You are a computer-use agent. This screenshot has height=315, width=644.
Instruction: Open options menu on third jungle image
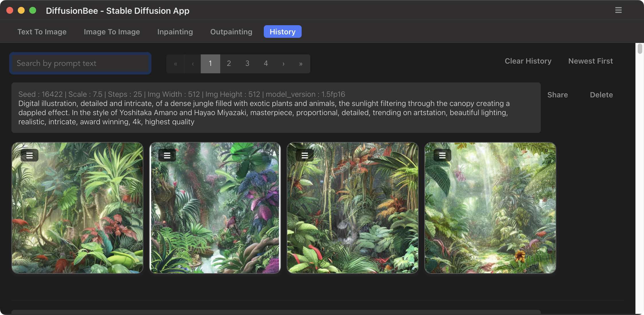[305, 155]
